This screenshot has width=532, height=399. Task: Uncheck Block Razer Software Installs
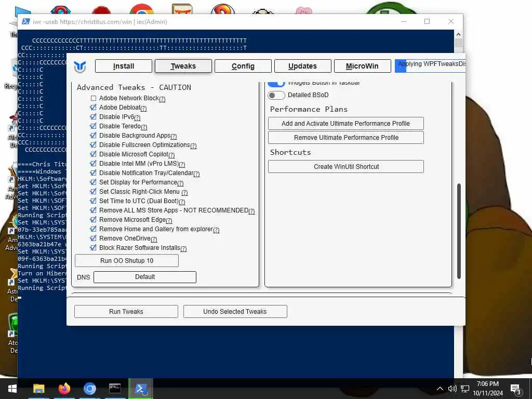pyautogui.click(x=94, y=248)
